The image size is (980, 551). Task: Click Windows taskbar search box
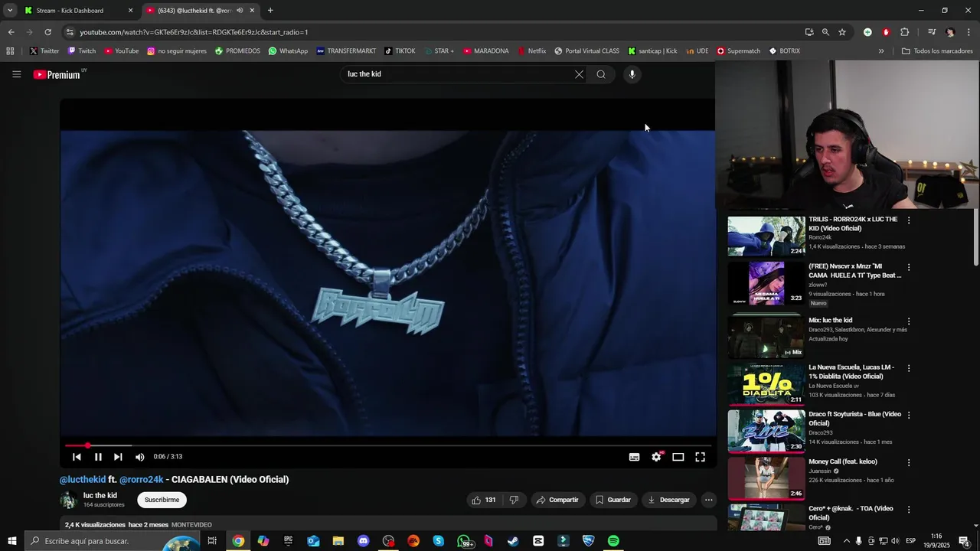point(113,541)
